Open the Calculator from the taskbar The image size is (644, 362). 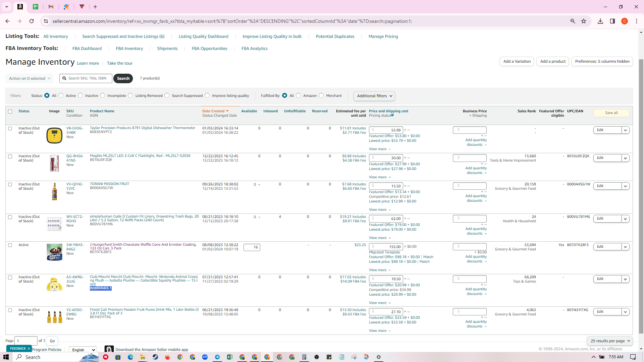304,357
